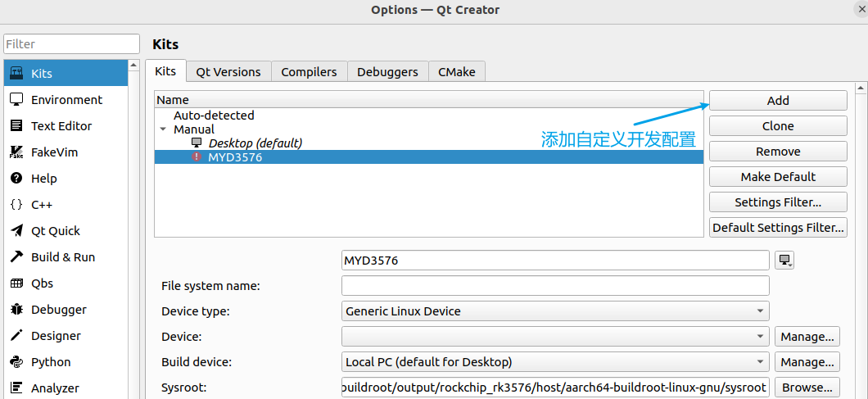
Task: Open the Device type dropdown
Action: (x=555, y=311)
